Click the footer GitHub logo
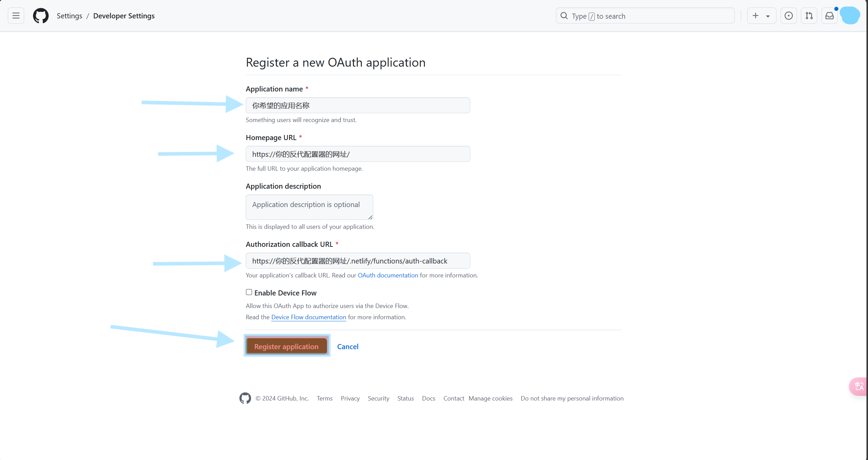 [x=245, y=398]
